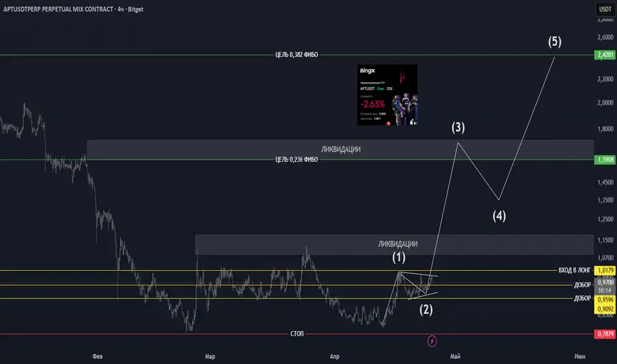Click the 1,4500 price axis tick
The image size is (617, 364).
tap(605, 183)
